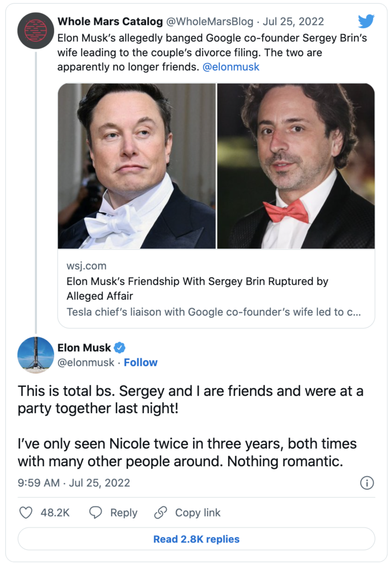
Task: Click the 9:59 AM timestamp
Action: click(x=39, y=483)
